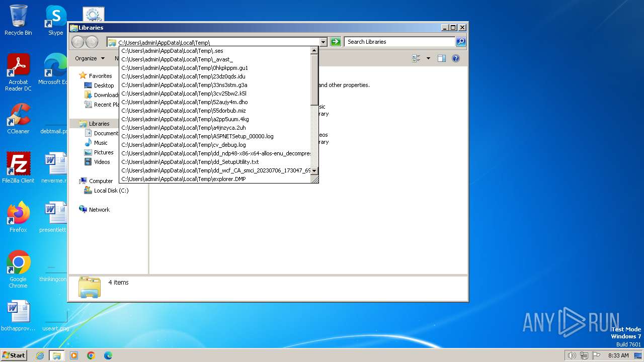The width and height of the screenshot is (644, 362).
Task: Launch CCleaner desktop shortcut
Action: coord(18,119)
